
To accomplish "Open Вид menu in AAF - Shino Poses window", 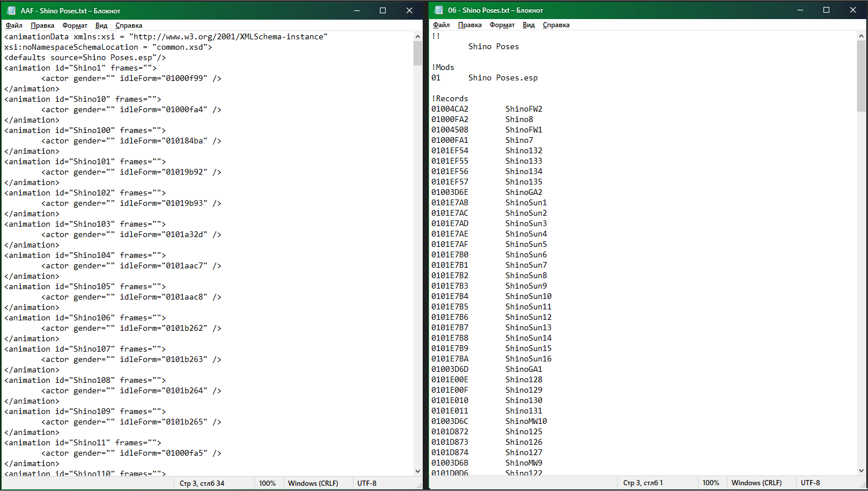I will click(101, 25).
